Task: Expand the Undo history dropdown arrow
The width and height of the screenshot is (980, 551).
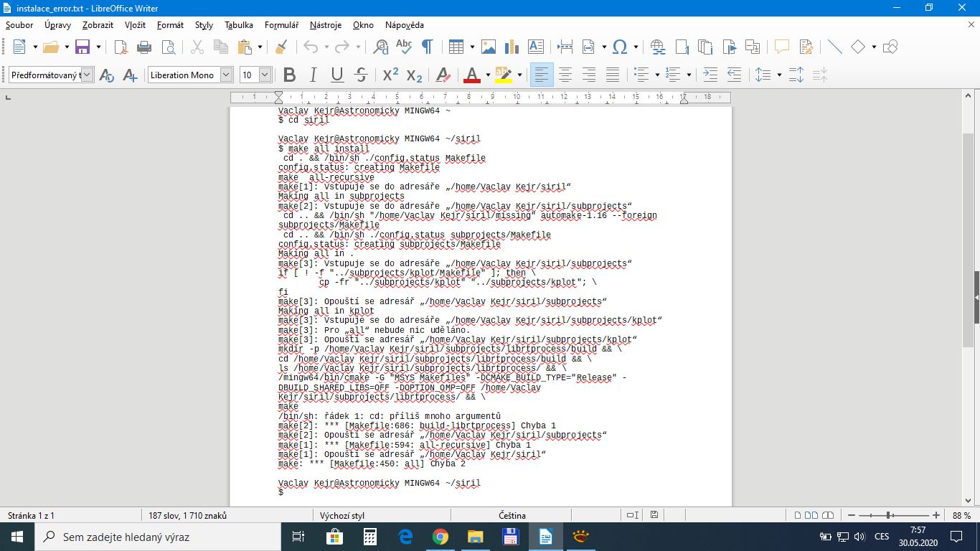Action: point(326,47)
